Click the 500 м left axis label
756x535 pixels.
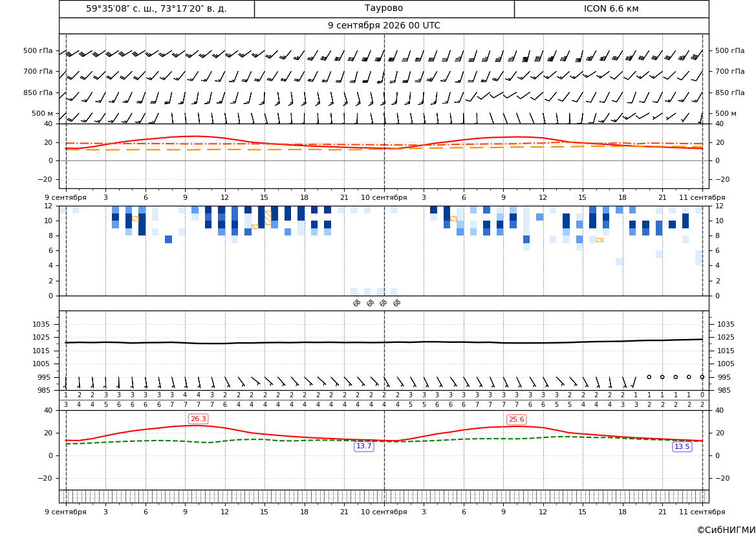[43, 113]
